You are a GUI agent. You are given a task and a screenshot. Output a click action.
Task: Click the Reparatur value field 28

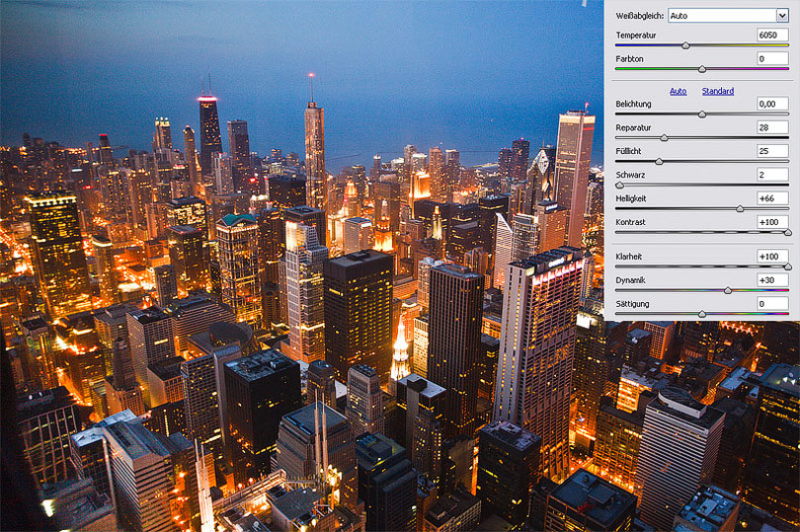tap(772, 127)
